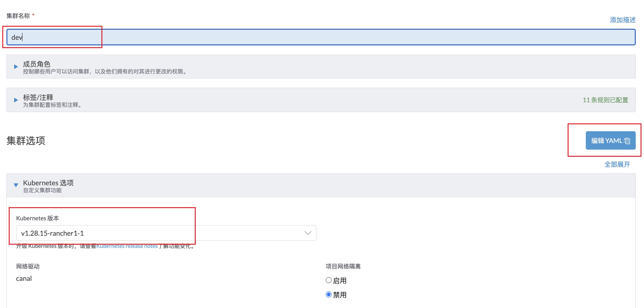This screenshot has height=308, width=644.
Task: Click the canal network driver value
Action: [24, 279]
